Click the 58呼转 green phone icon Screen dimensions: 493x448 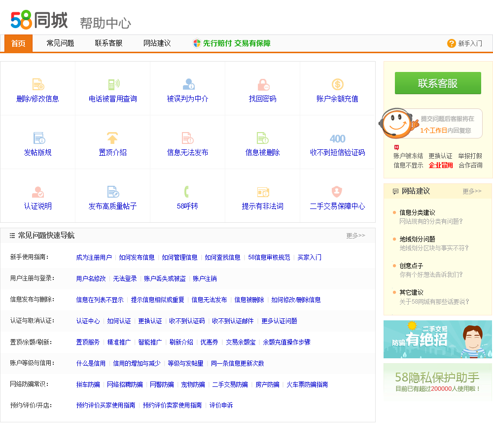click(186, 192)
